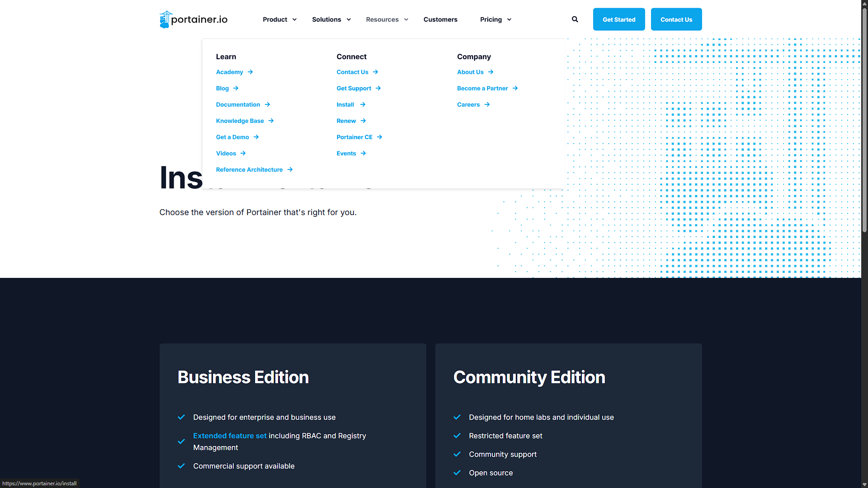Click the page vertical scrollbar thumb

[864, 120]
